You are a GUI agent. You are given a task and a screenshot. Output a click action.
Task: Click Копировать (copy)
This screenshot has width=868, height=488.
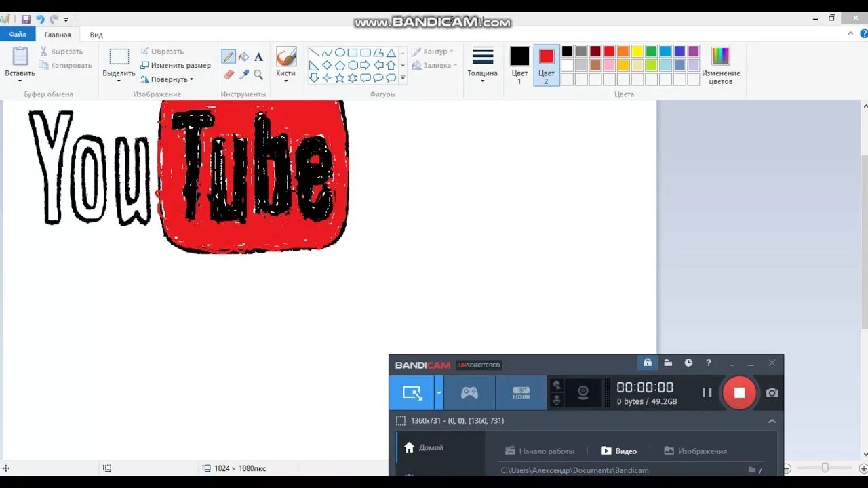(65, 66)
